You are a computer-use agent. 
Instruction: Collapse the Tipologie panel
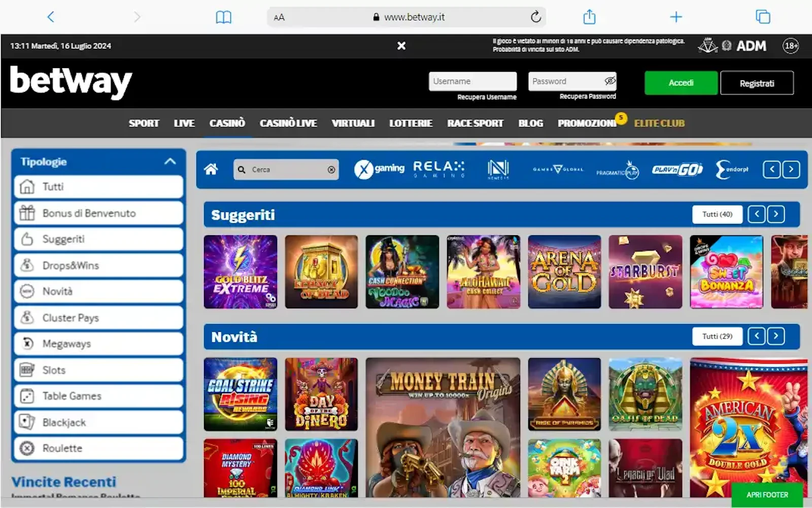[x=170, y=162]
